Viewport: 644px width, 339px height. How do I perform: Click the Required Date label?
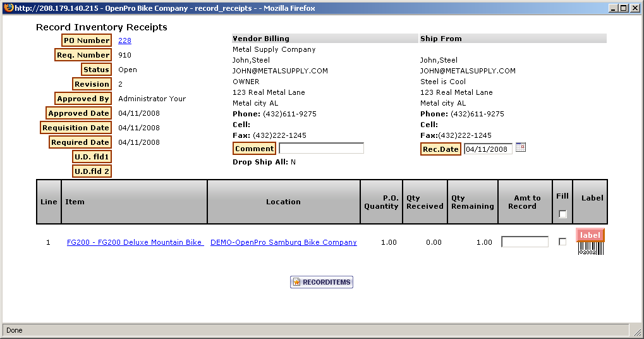click(x=80, y=142)
